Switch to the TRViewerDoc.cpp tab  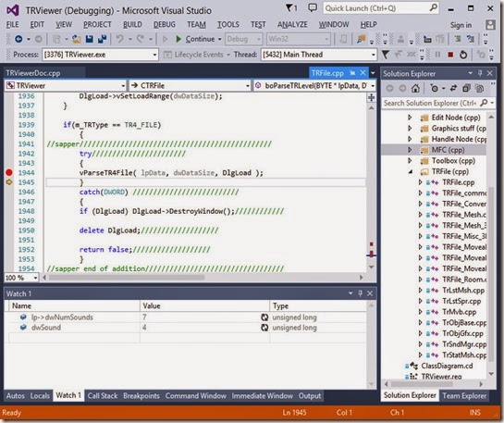(33, 73)
